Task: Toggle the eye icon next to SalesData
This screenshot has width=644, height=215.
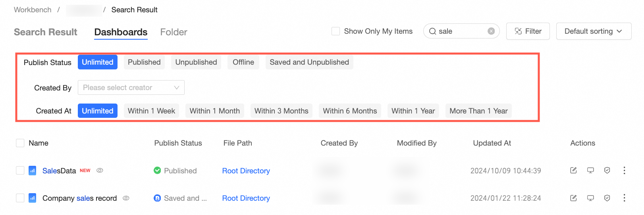Action: 100,170
